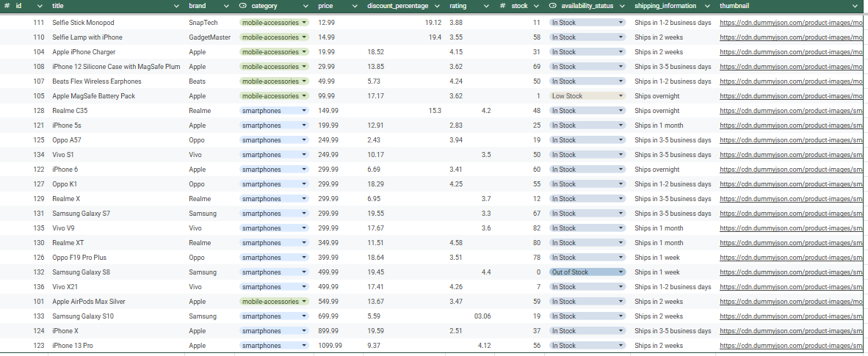Open the rating column header menu arrow

point(487,6)
